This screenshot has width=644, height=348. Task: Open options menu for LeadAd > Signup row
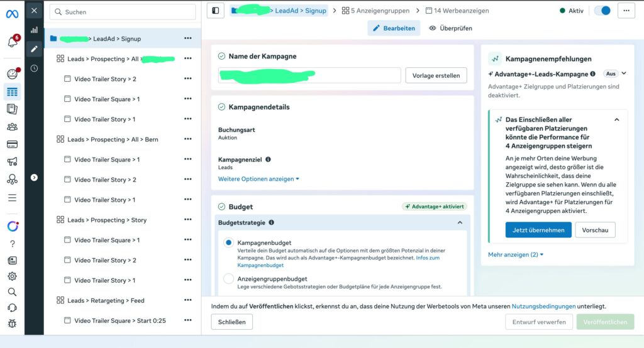pos(187,38)
